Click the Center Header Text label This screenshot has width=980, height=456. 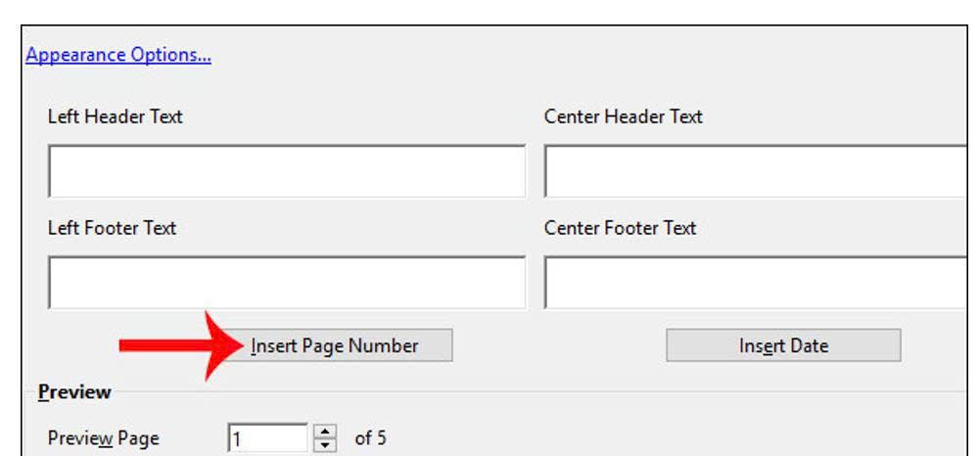click(623, 116)
